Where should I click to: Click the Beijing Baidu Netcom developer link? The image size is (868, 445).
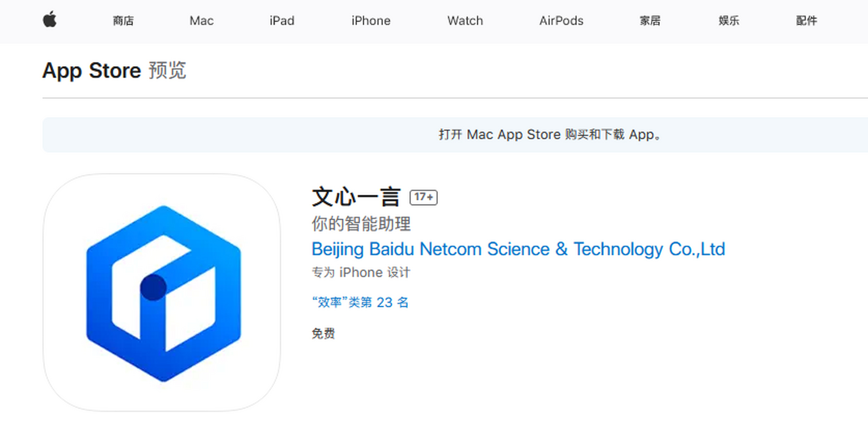(x=518, y=249)
